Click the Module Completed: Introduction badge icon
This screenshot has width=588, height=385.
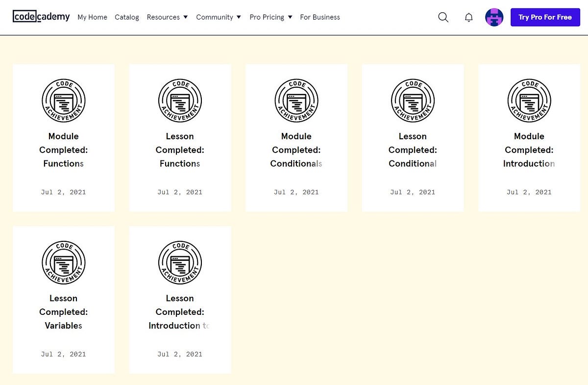(x=529, y=101)
